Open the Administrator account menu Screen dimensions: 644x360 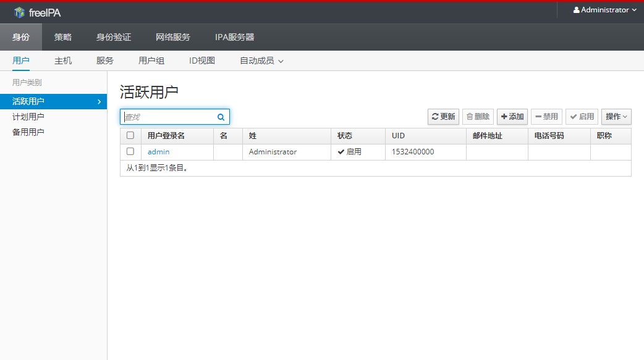[604, 10]
